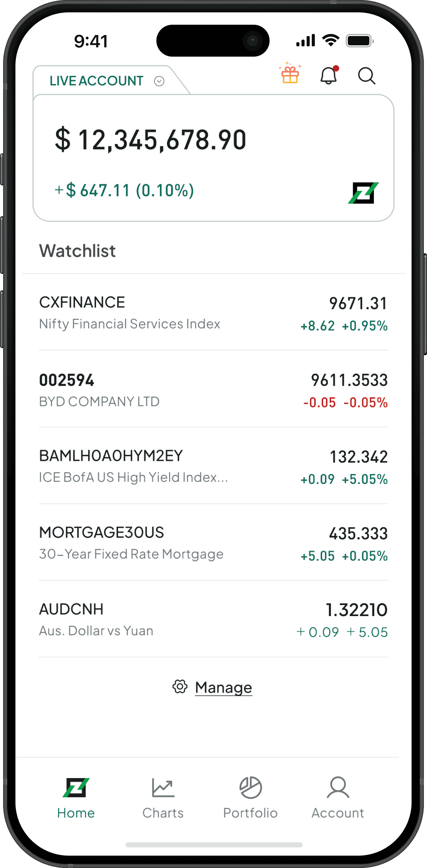Screen dimensions: 427x868
Task: Select the BAMLH0A0HYM2EY index row
Action: pos(213,467)
